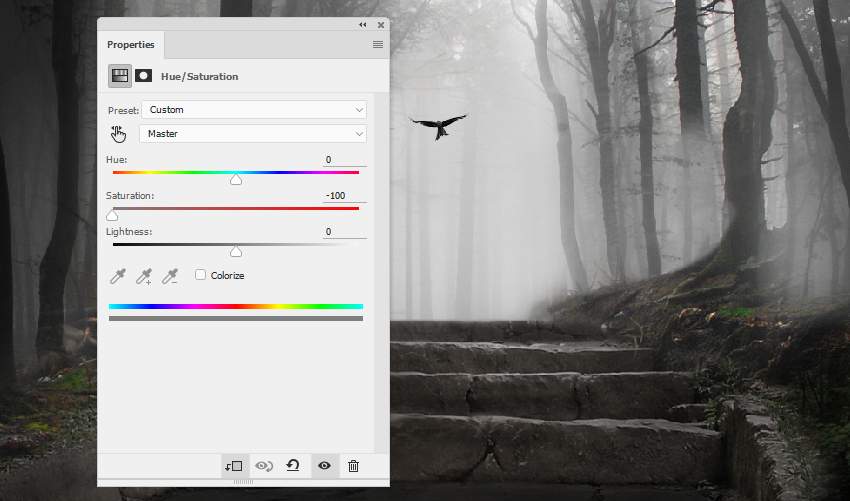Click the view previous state icon

(264, 466)
